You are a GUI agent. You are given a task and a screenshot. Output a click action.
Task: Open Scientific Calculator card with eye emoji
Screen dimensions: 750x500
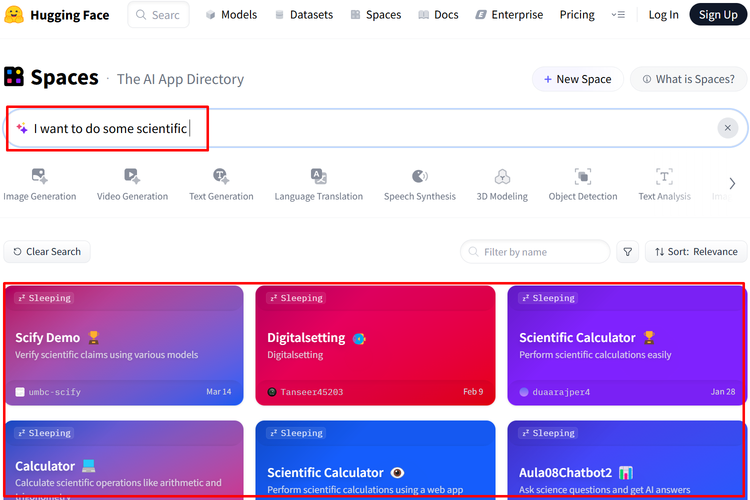pyautogui.click(x=375, y=459)
